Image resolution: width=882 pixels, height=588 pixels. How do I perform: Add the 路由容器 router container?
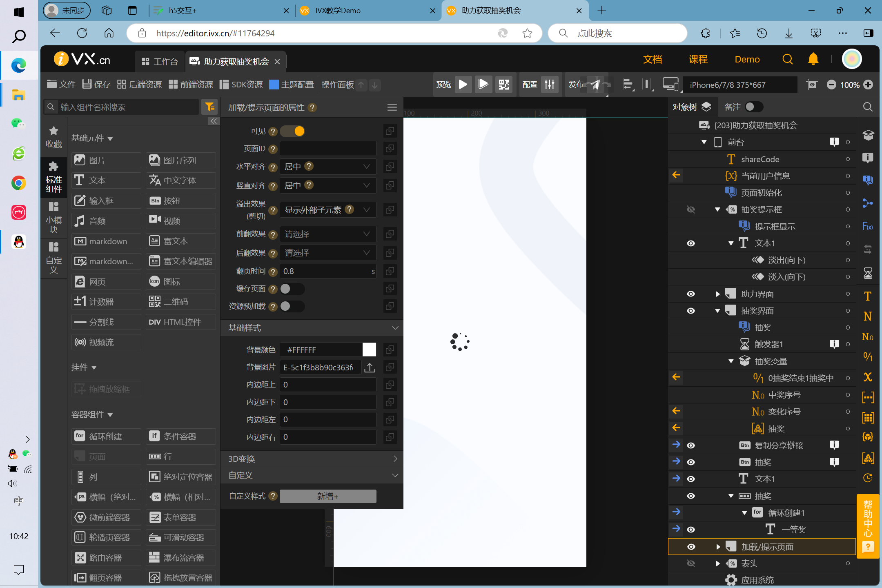point(106,558)
